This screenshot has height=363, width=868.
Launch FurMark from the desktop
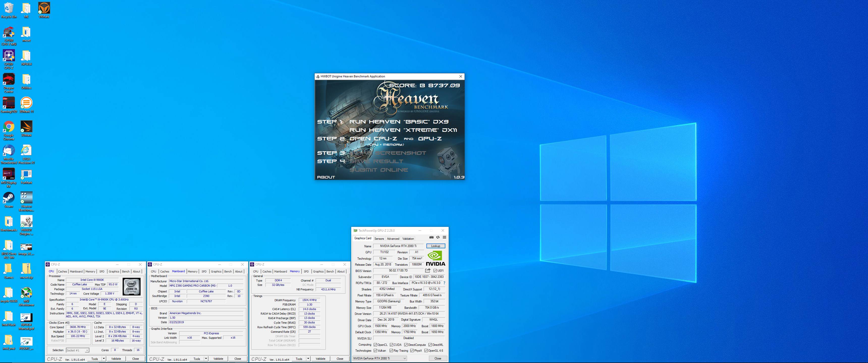(x=26, y=176)
